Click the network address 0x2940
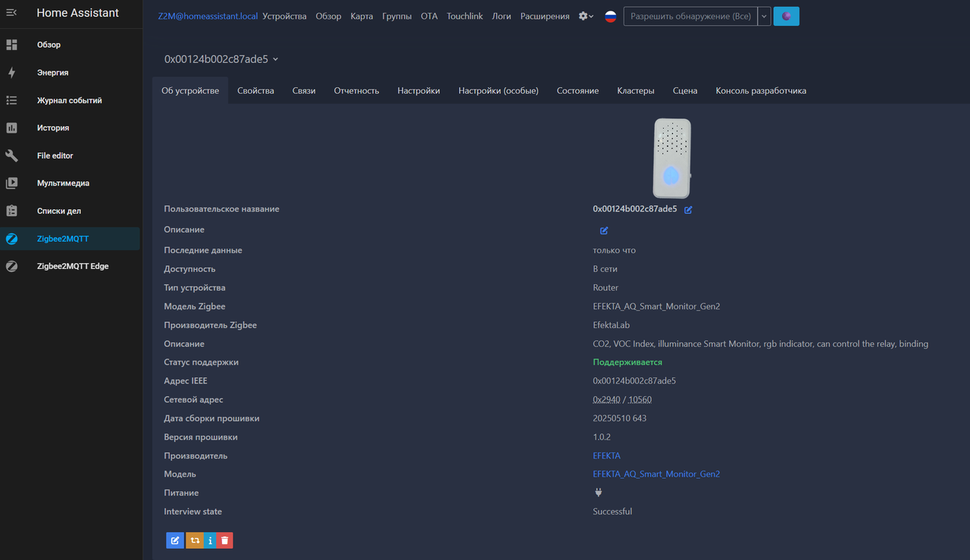 [606, 400]
